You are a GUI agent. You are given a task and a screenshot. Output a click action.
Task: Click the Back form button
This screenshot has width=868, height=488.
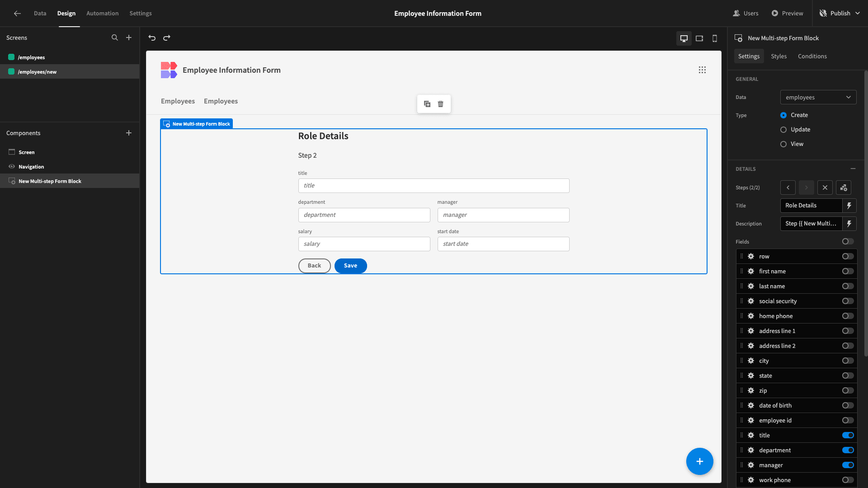pos(315,266)
